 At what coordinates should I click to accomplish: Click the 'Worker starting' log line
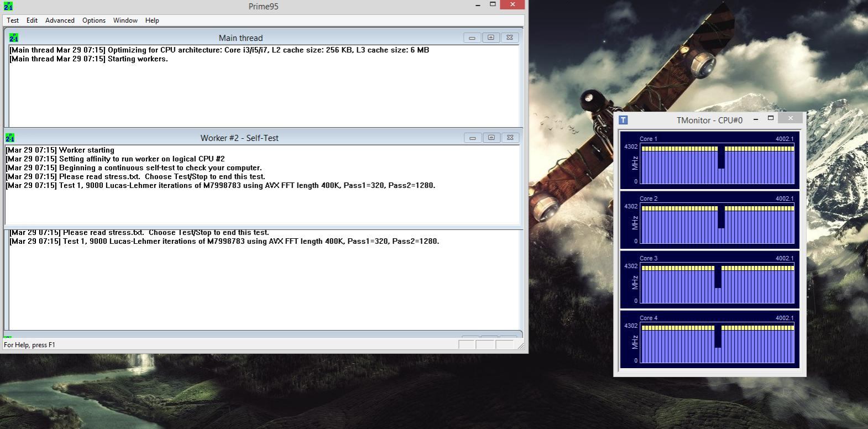tap(60, 150)
